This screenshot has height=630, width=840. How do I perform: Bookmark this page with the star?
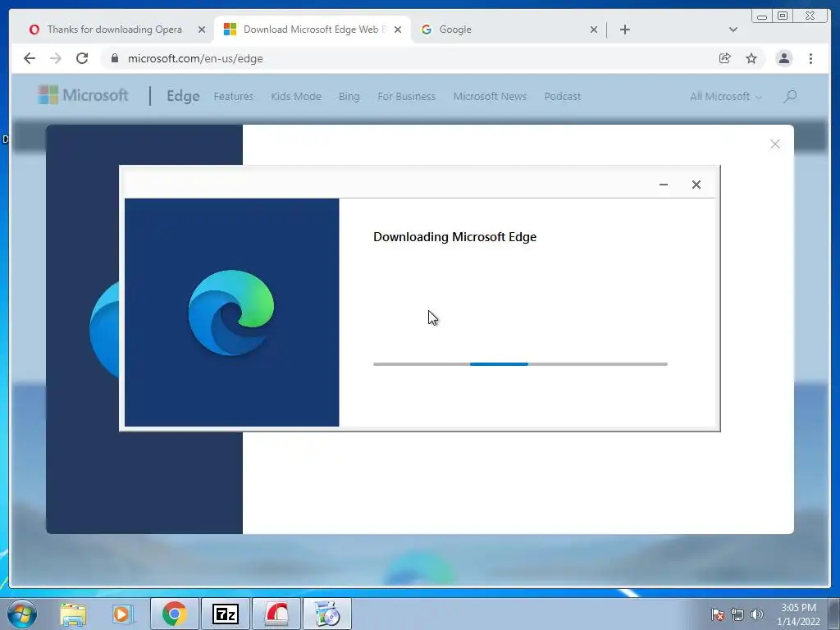pyautogui.click(x=751, y=58)
